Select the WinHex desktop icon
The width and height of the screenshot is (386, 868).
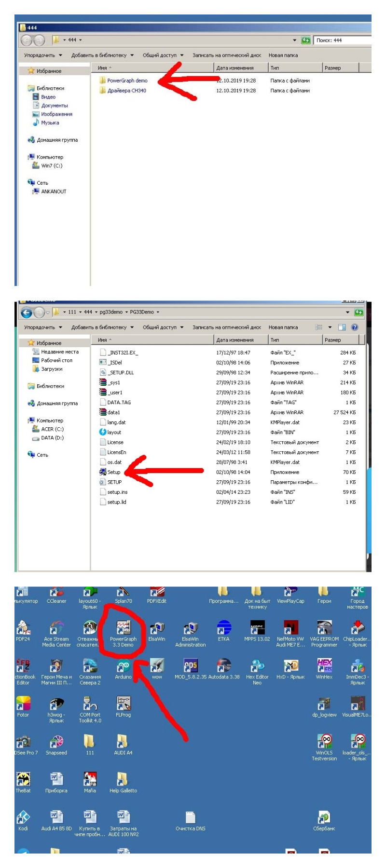pyautogui.click(x=324, y=666)
